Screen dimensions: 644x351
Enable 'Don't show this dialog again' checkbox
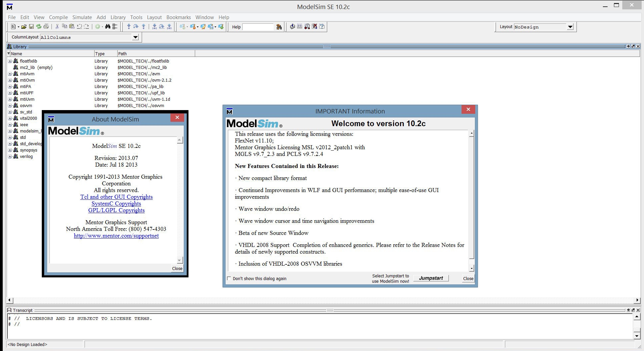229,278
